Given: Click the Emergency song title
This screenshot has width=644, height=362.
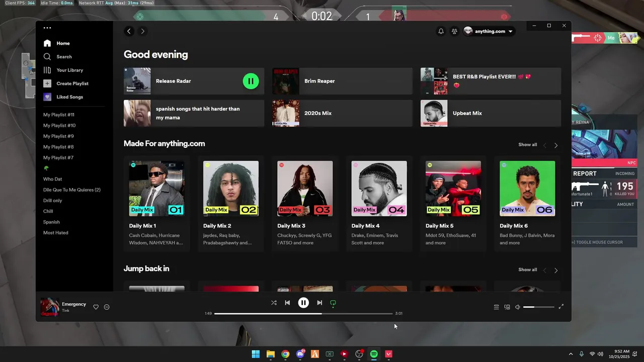Looking at the screenshot, I should click(74, 304).
